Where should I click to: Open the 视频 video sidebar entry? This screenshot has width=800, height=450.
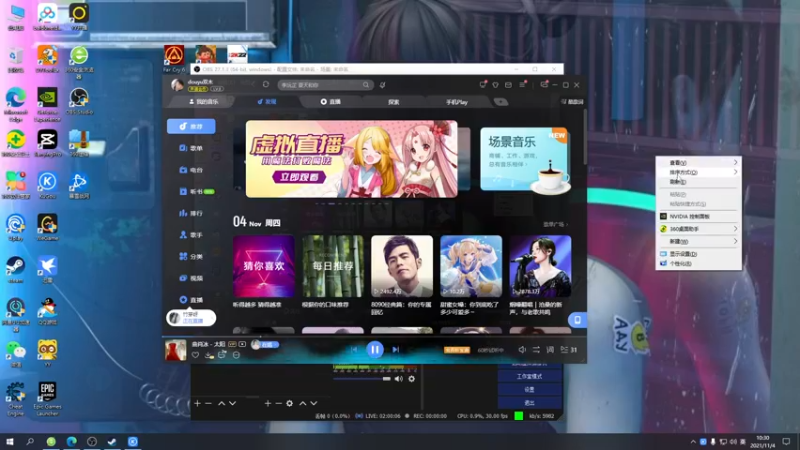(191, 278)
